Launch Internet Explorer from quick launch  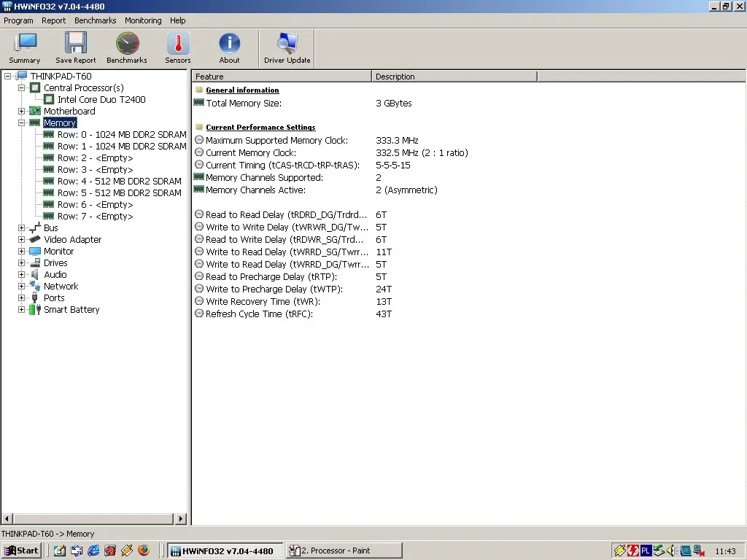click(x=93, y=551)
